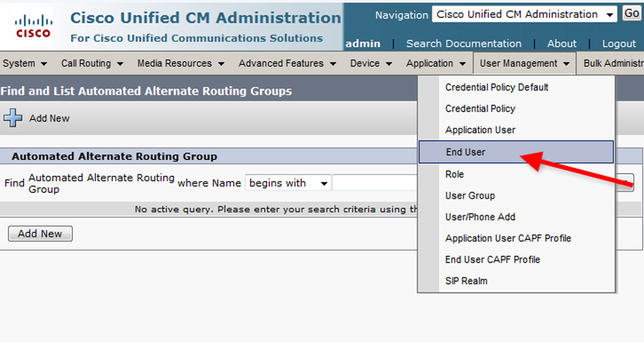Open End User CAPF Profile
The width and height of the screenshot is (644, 342).
pos(492,259)
